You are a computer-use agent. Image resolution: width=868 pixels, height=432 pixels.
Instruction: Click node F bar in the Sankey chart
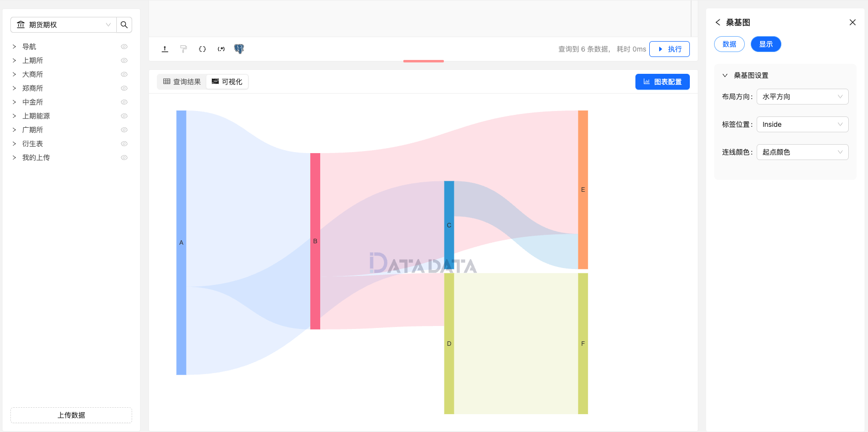pyautogui.click(x=583, y=343)
